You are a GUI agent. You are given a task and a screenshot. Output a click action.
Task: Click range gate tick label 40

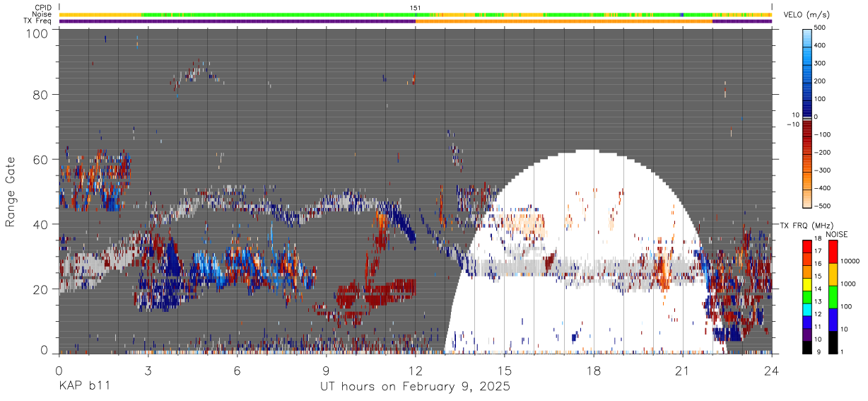point(40,224)
